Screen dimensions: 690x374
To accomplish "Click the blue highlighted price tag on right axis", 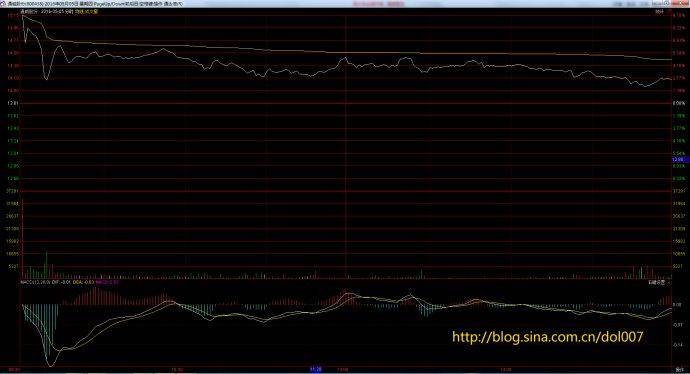I will [x=678, y=159].
